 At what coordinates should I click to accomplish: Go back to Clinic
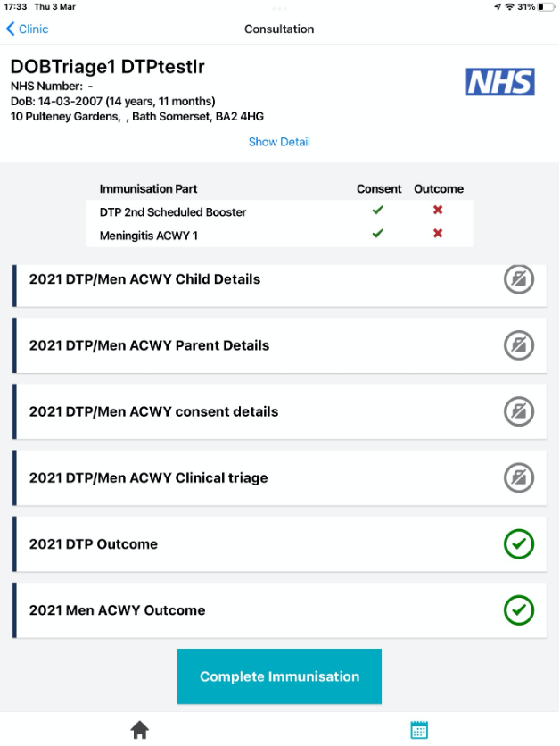click(x=27, y=29)
